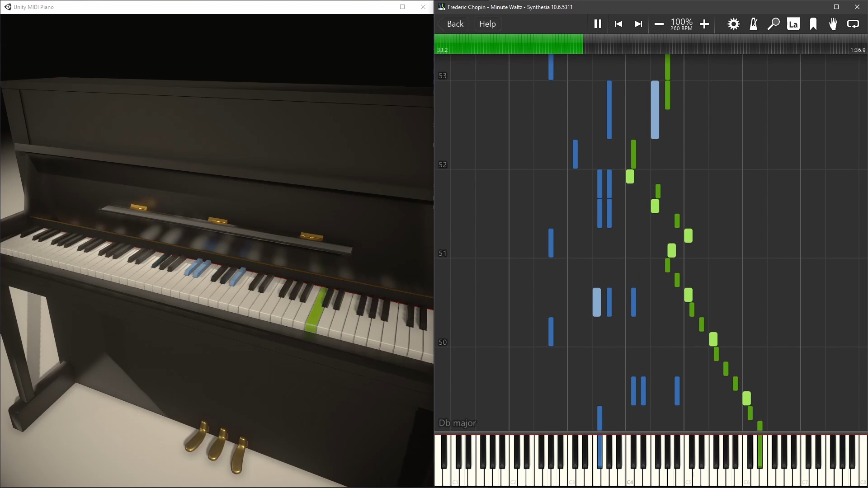This screenshot has height=488, width=868.
Task: Open the hands selection icon
Action: click(833, 24)
